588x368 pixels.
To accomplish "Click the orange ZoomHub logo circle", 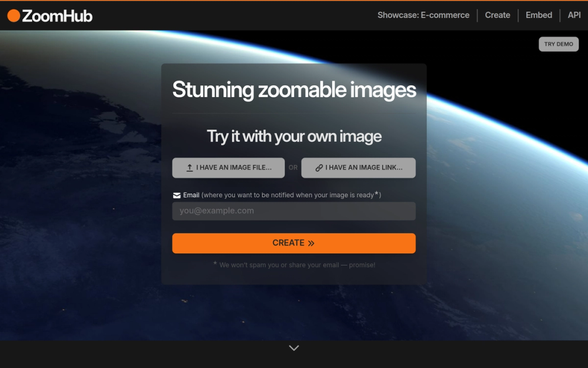I will (14, 16).
